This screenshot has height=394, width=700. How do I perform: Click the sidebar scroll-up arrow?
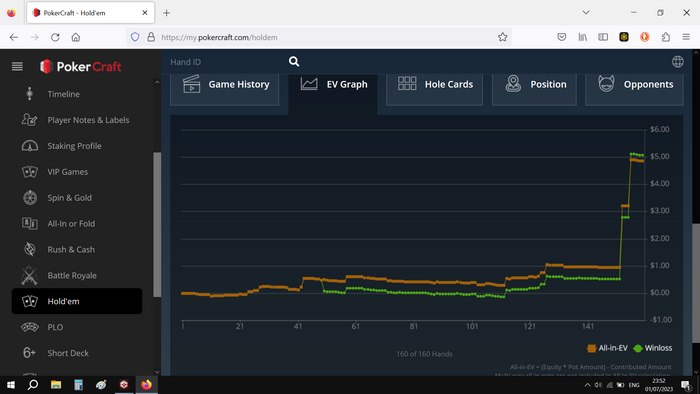click(157, 82)
